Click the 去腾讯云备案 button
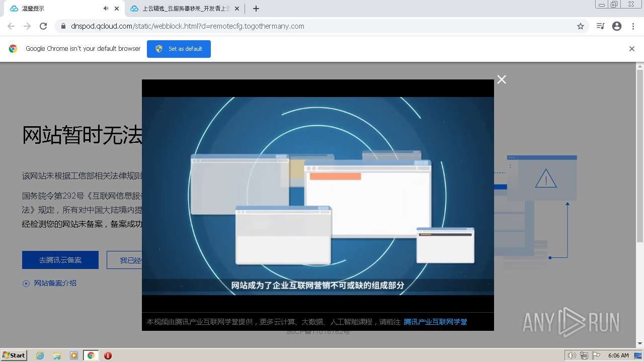644x362 pixels. 60,260
